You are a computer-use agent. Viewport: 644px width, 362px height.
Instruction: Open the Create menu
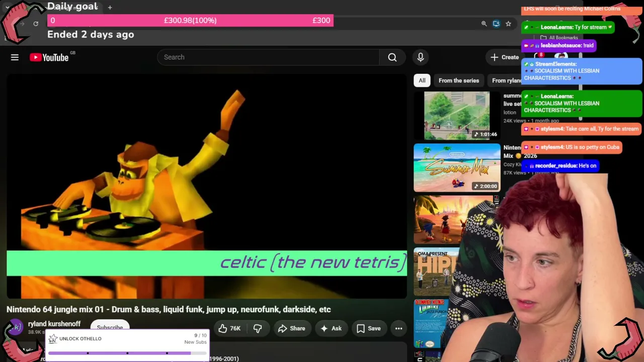point(505,57)
